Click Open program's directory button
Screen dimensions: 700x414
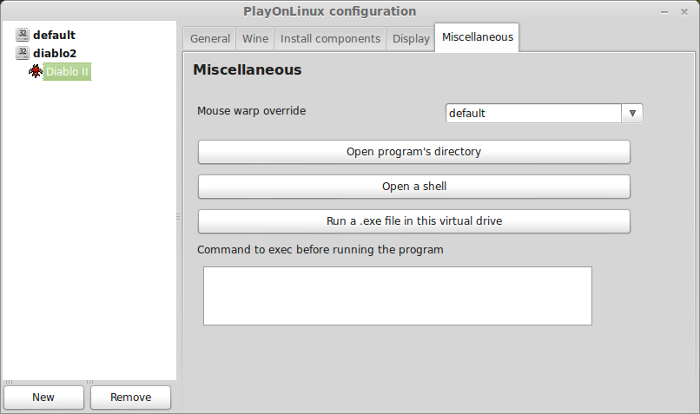tap(414, 152)
